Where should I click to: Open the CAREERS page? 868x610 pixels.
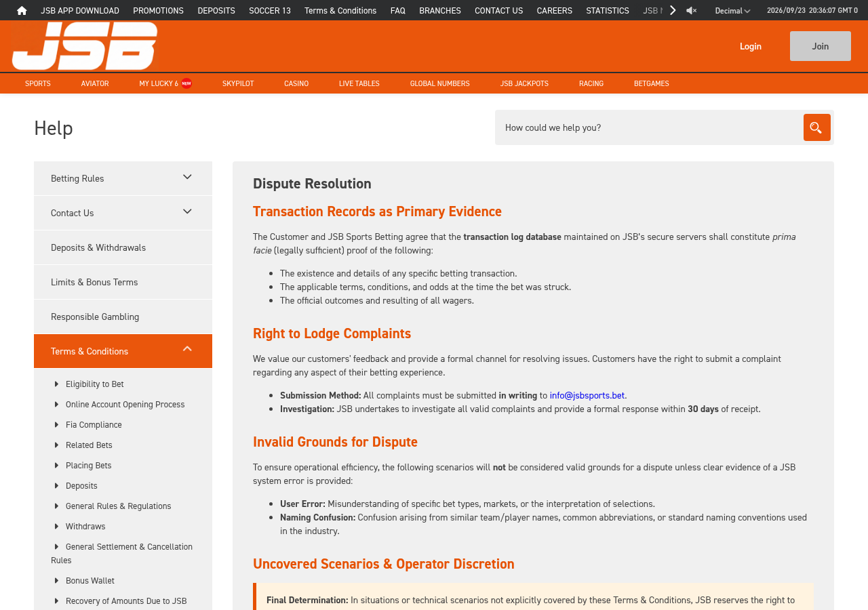coord(555,10)
